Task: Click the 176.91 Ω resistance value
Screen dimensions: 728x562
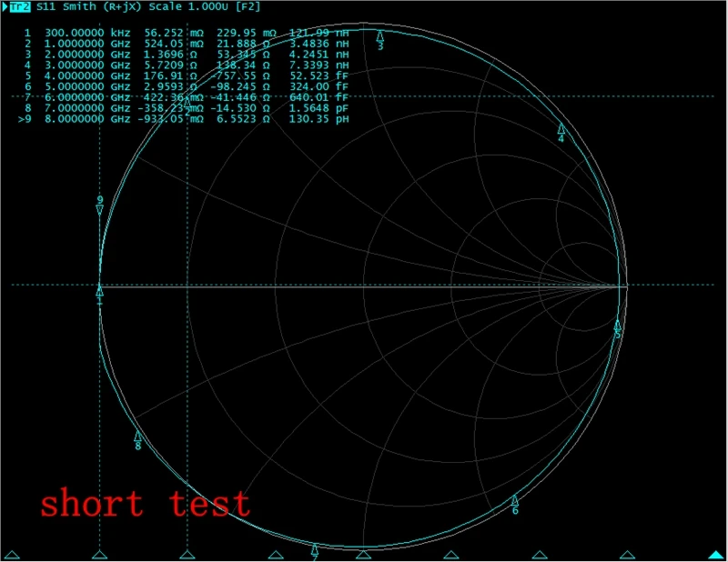Action: 170,75
